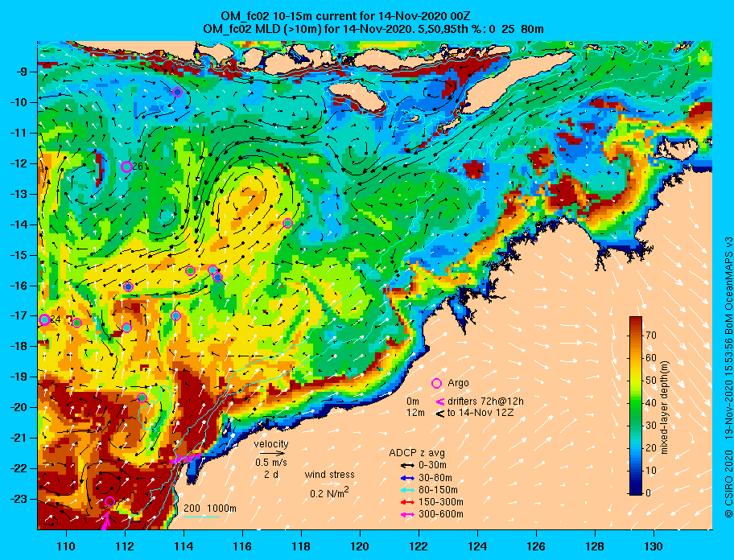Image resolution: width=734 pixels, height=560 pixels.
Task: Click the magenta drifter marker beside '0m'
Action: tap(440, 401)
